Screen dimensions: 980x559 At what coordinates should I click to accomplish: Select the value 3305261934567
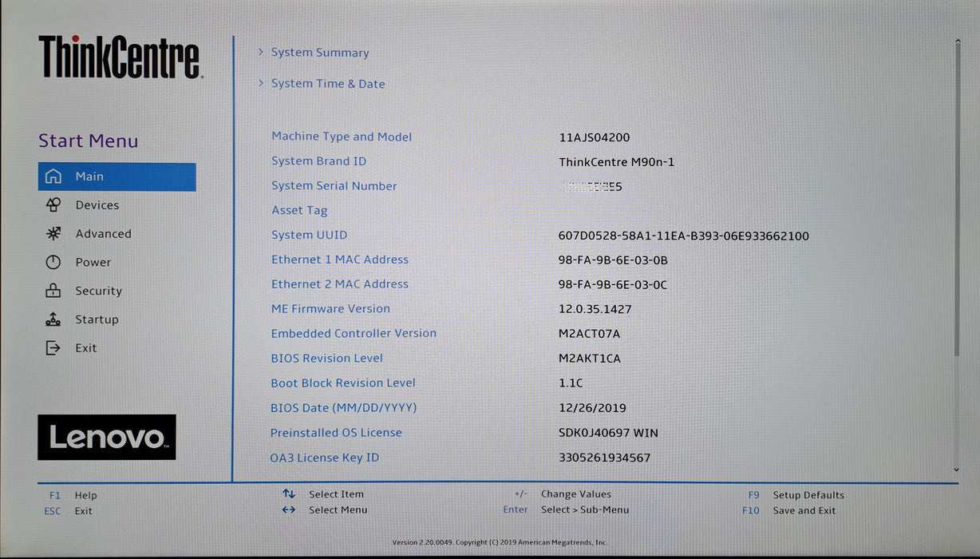pos(604,458)
